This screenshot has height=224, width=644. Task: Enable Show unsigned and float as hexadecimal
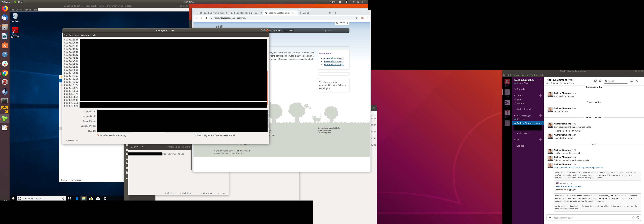[x=194, y=136]
